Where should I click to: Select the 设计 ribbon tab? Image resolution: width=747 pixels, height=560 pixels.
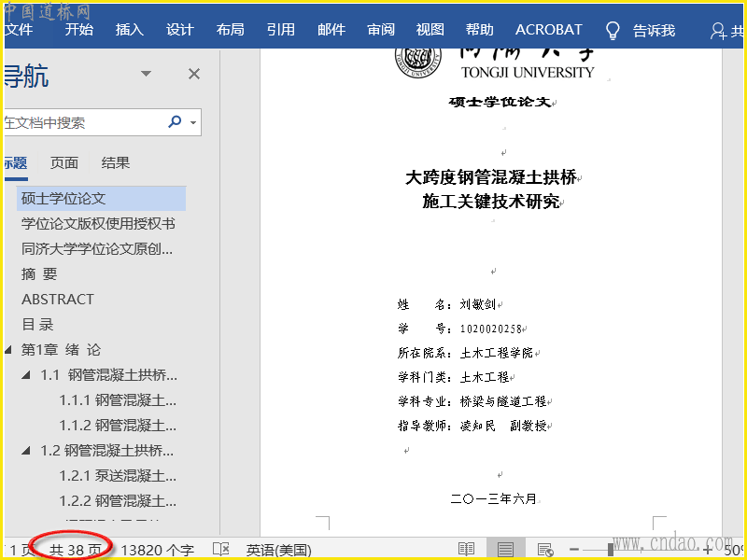pyautogui.click(x=180, y=30)
